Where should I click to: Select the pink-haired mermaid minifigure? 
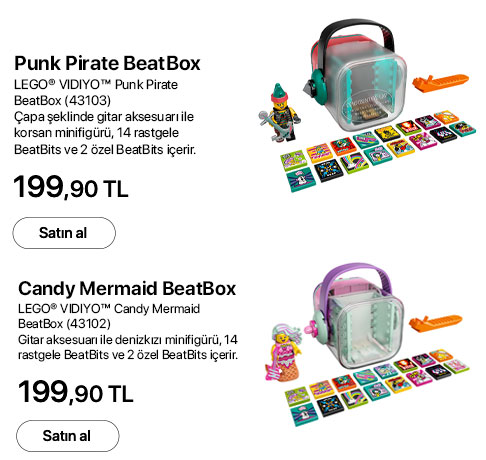(283, 352)
